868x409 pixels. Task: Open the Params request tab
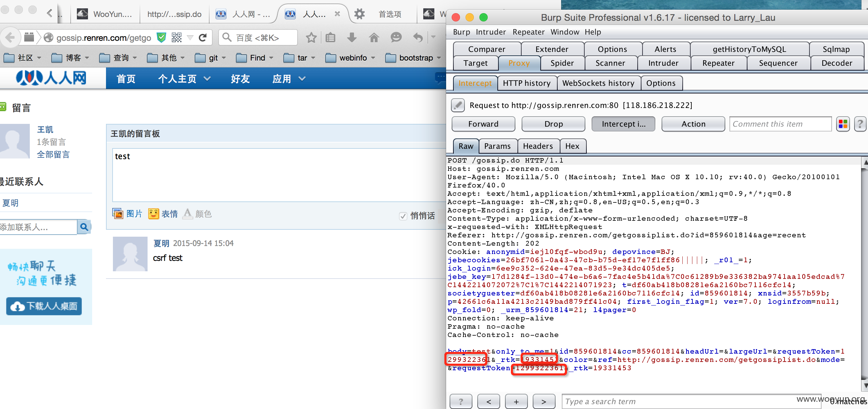(497, 146)
